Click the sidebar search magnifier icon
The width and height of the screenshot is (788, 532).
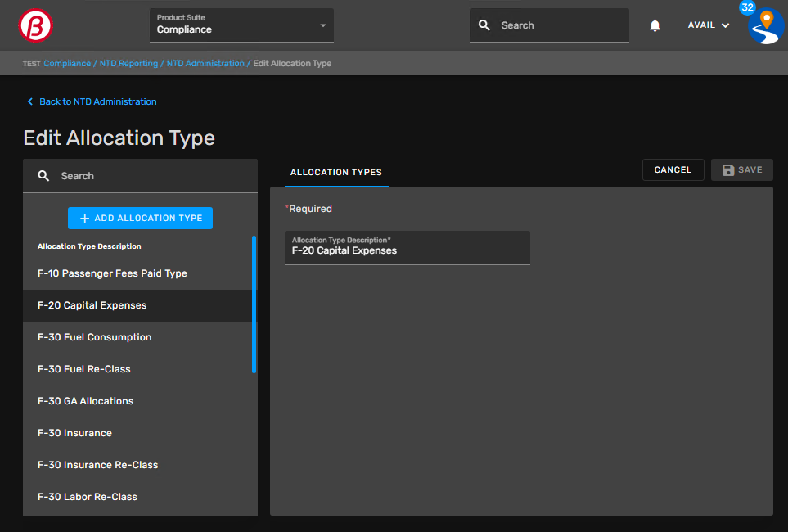tap(44, 176)
